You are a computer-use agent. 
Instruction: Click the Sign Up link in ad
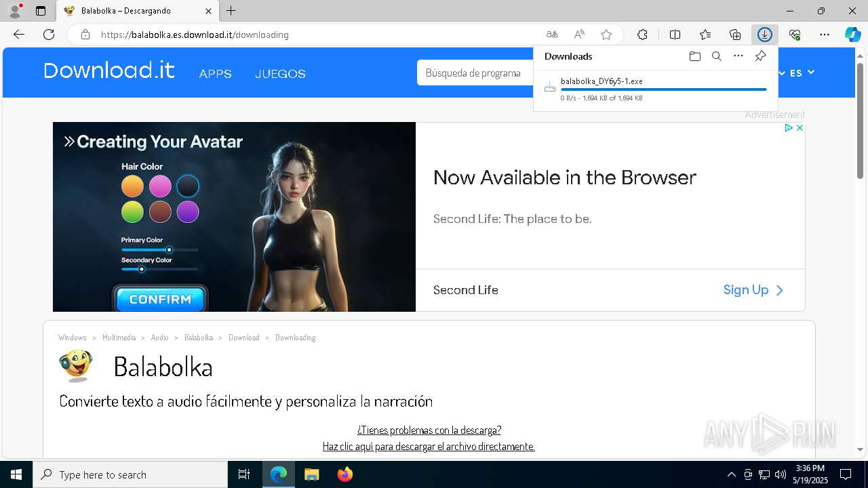pyautogui.click(x=753, y=290)
